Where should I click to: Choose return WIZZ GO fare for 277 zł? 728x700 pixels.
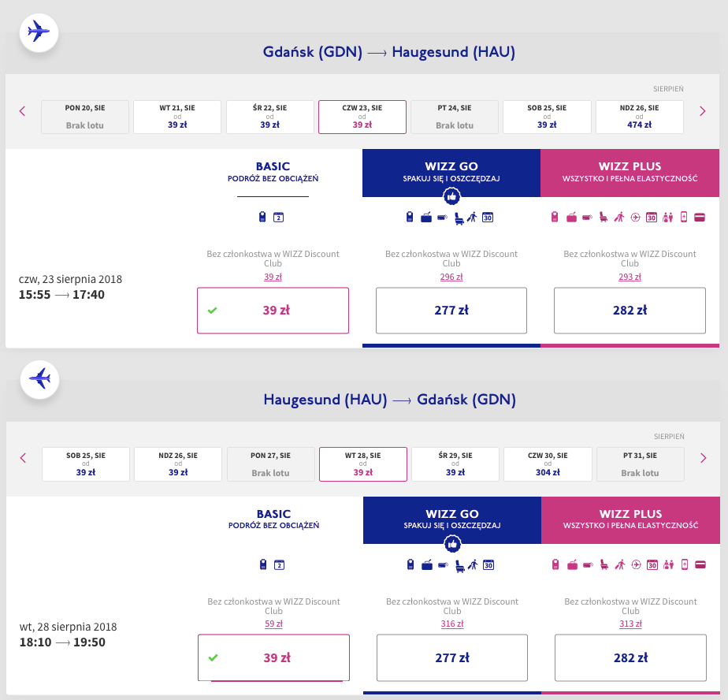(x=452, y=657)
